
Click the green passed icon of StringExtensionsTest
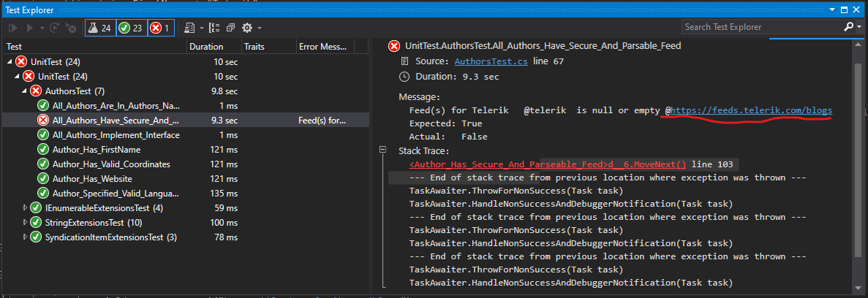click(35, 223)
